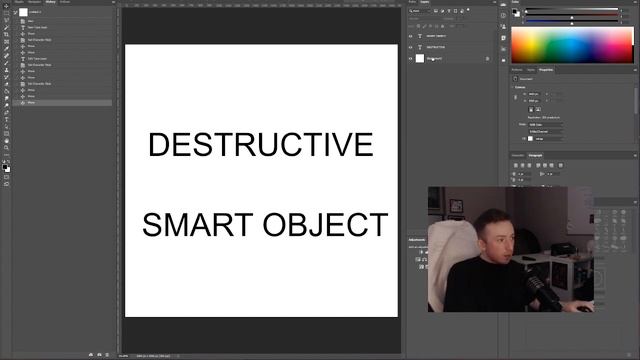Toggle history brush source on Untitled-1 snapshot

(16, 13)
